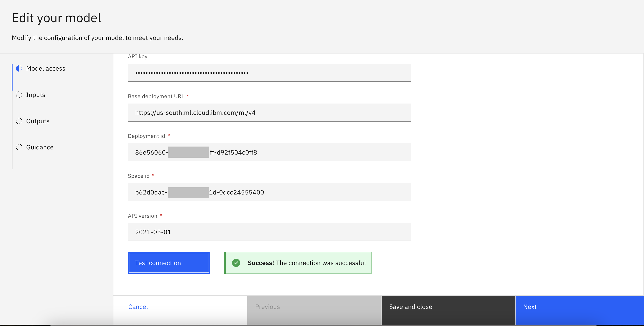Open the Guidance step
Viewport: 644px width, 326px height.
point(40,147)
